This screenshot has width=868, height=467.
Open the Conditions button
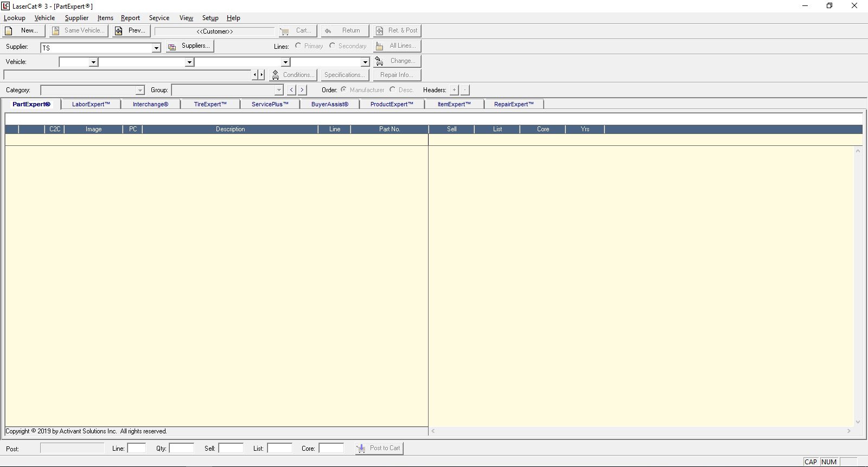tap(293, 75)
